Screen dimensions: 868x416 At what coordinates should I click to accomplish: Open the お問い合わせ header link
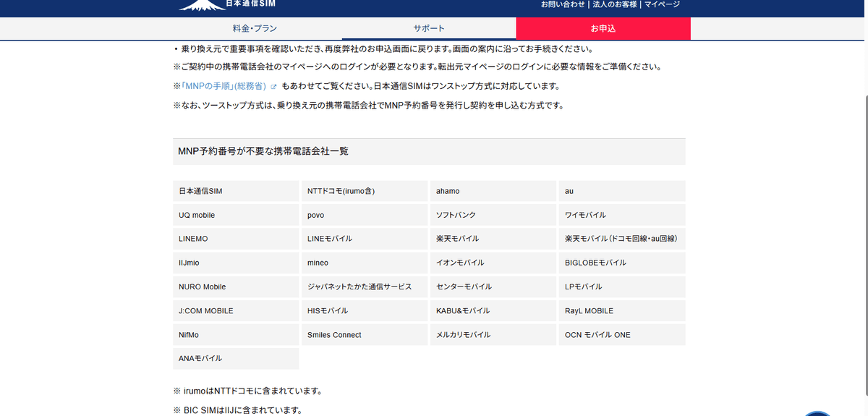563,4
